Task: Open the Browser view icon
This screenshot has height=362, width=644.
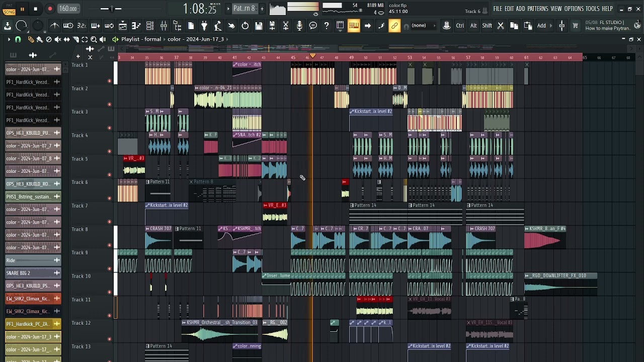Action: click(x=177, y=26)
